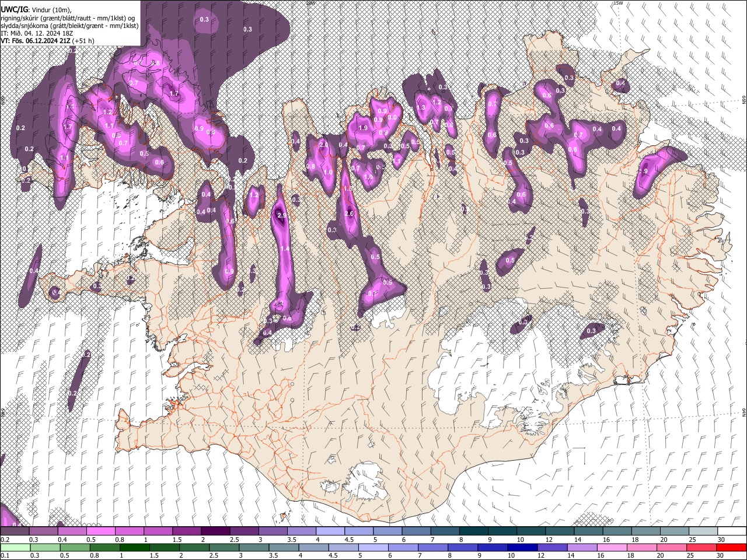This screenshot has height=560, width=747.
Task: Click the 0.1 label in the lower legend
Action: (4, 555)
